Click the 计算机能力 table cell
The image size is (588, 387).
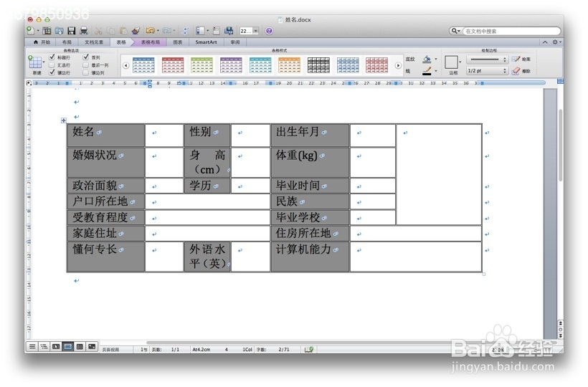point(310,257)
